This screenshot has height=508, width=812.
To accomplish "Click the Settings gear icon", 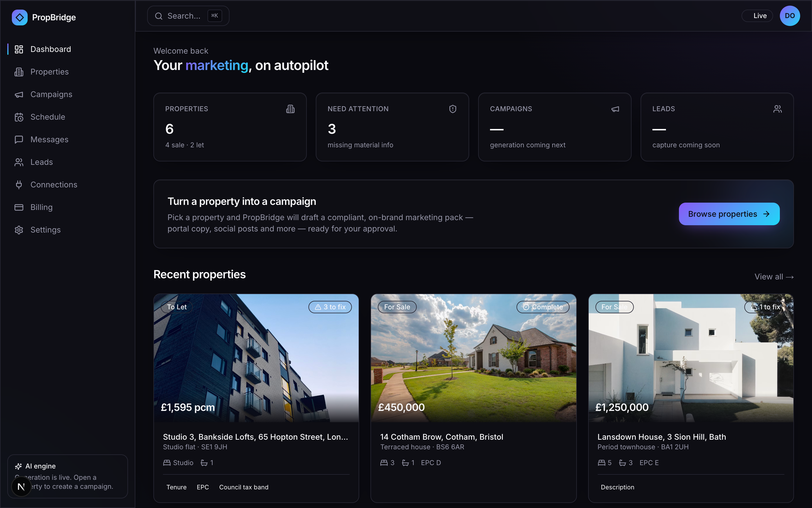I will tap(19, 230).
